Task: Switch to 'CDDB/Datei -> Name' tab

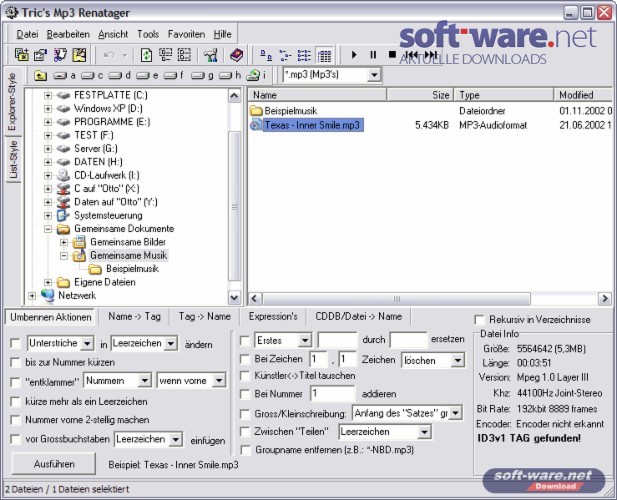Action: coord(358,317)
